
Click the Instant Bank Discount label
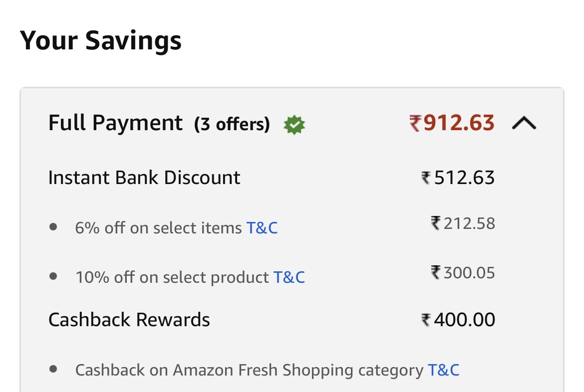144,178
